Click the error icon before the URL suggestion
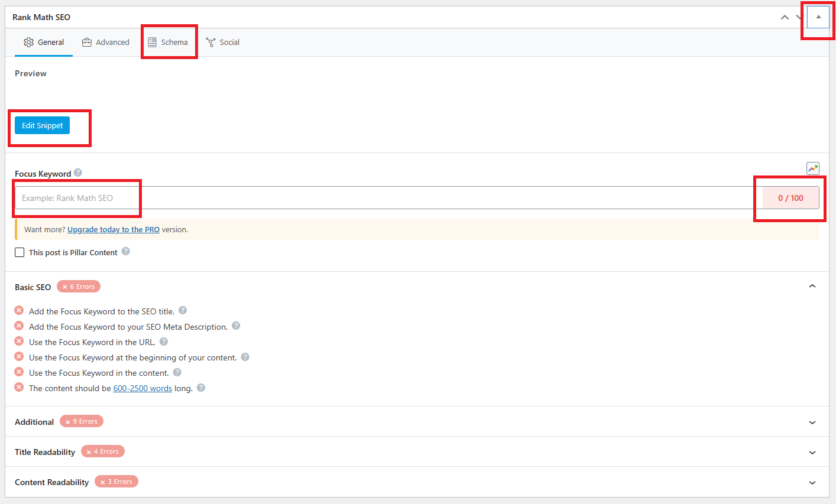The height and width of the screenshot is (504, 836). (18, 341)
